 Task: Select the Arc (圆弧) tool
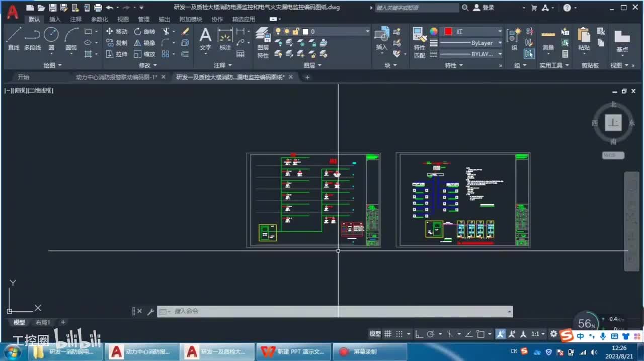click(71, 39)
